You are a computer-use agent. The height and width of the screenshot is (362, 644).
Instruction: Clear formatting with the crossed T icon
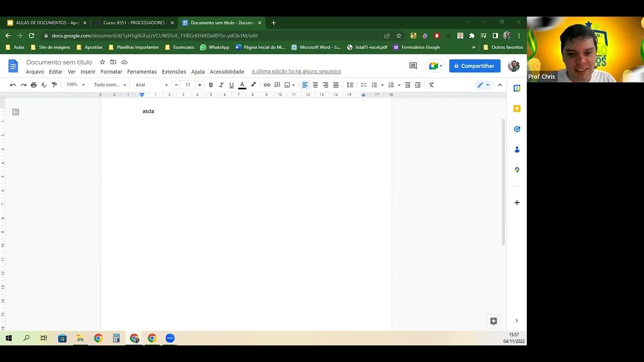click(x=431, y=85)
